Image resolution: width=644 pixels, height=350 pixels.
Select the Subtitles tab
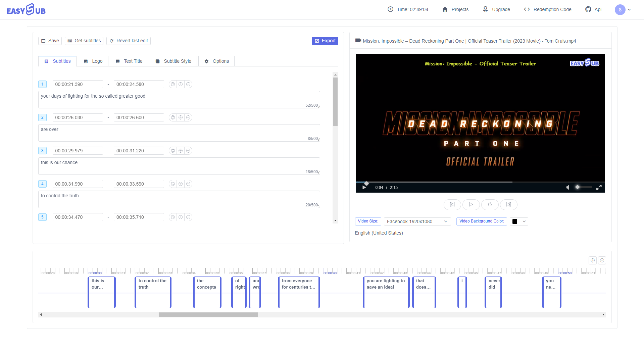click(x=58, y=61)
